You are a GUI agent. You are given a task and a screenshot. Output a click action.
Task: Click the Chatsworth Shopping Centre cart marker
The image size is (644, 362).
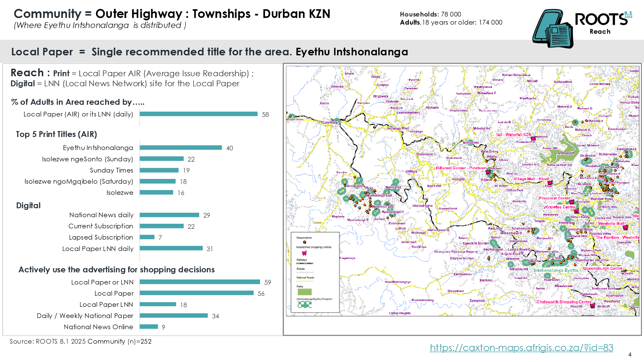[592, 305]
